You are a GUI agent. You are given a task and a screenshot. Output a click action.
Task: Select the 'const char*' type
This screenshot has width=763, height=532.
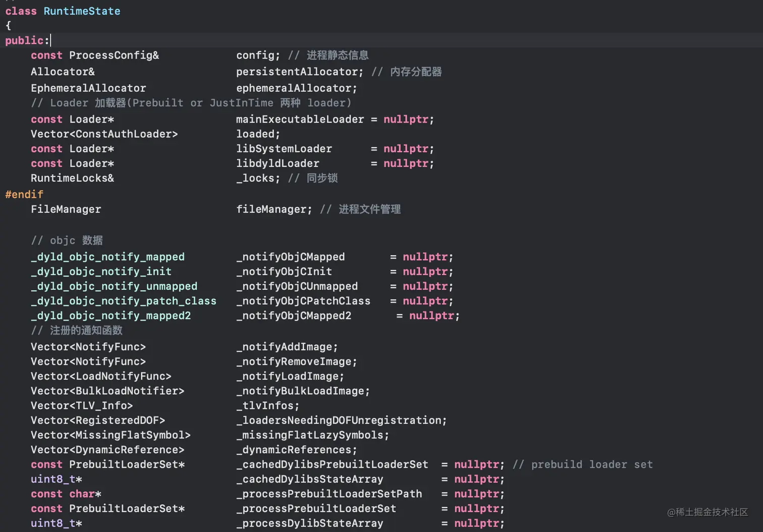click(x=66, y=494)
